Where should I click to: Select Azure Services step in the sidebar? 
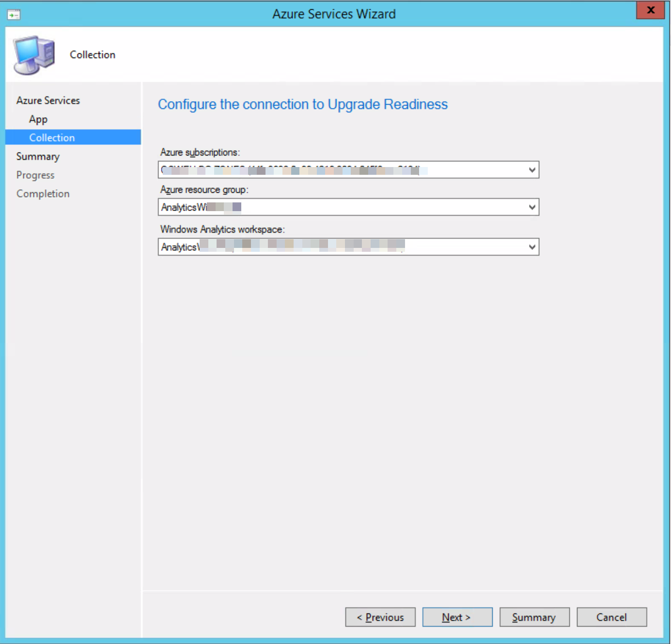point(48,100)
